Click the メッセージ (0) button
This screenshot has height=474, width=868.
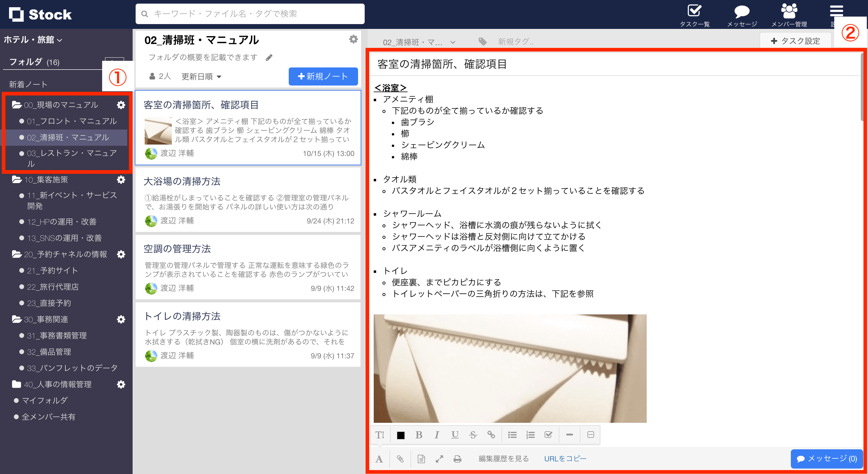(826, 459)
